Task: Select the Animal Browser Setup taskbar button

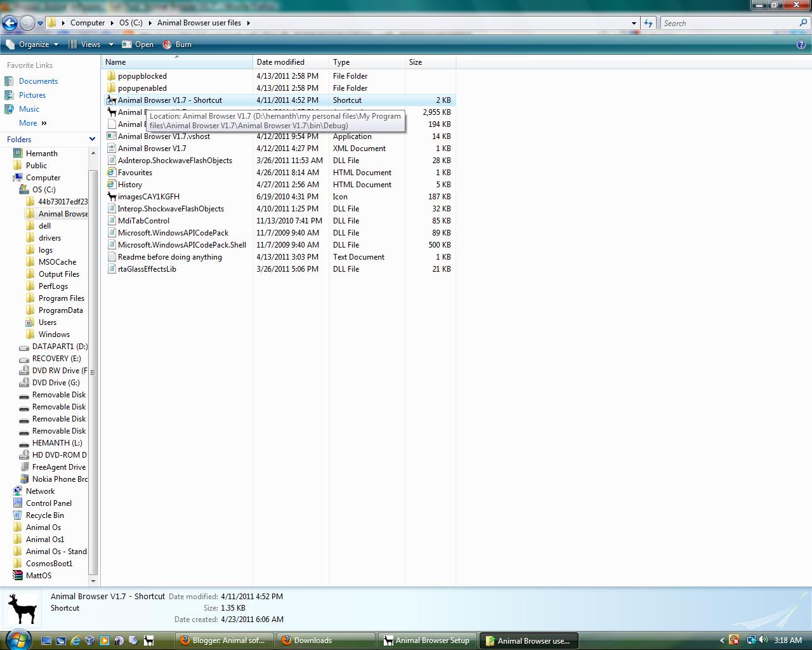Action: tap(426, 640)
